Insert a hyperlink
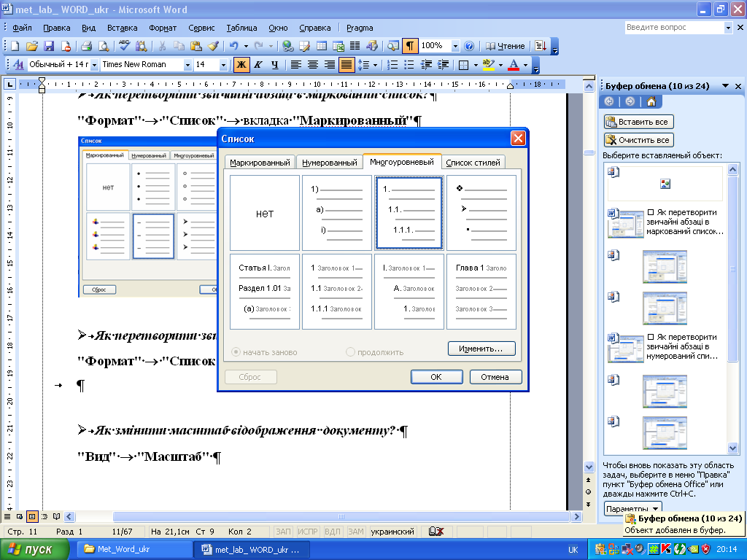This screenshot has width=747, height=560. tap(287, 46)
